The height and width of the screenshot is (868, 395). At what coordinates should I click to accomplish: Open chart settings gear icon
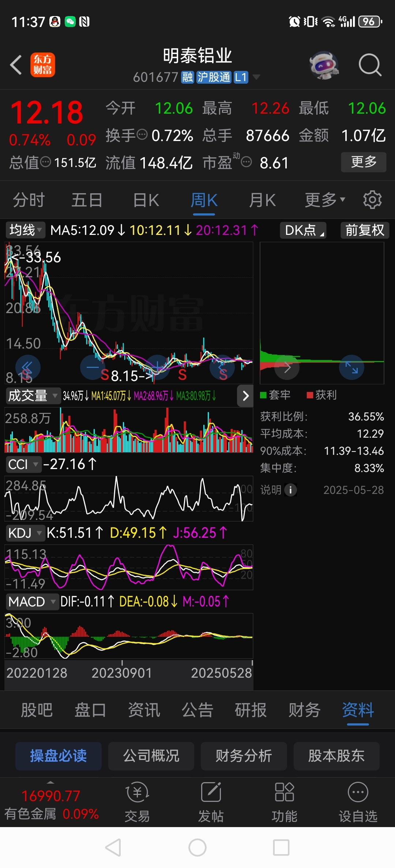click(372, 199)
